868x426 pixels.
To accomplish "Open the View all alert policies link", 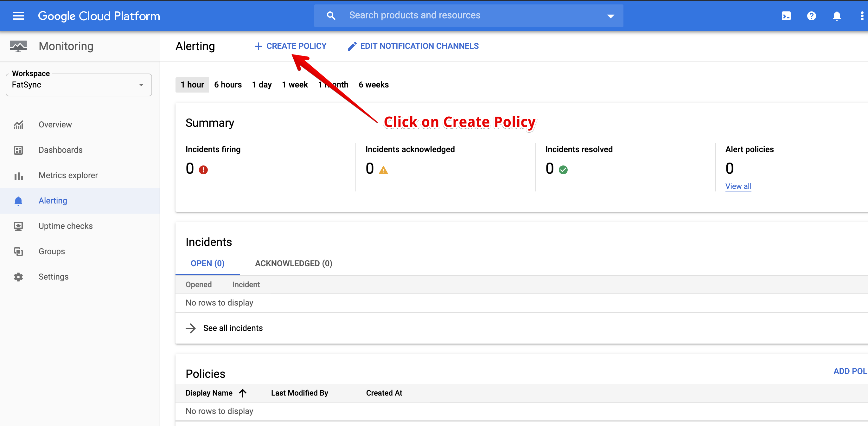I will click(738, 186).
